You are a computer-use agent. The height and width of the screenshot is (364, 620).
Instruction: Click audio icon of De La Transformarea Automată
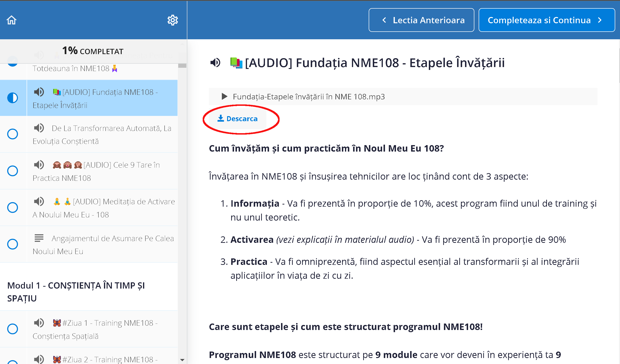(39, 128)
